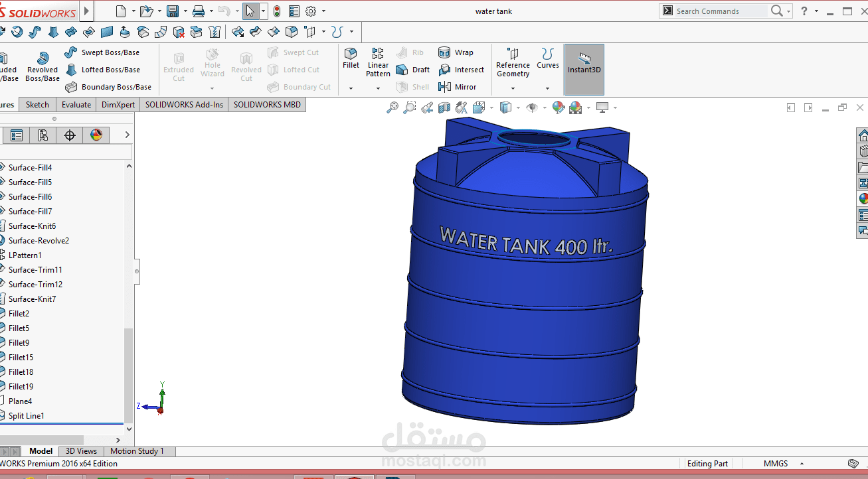868x479 pixels.
Task: Select the Swept Boss/Base tool
Action: pos(102,52)
